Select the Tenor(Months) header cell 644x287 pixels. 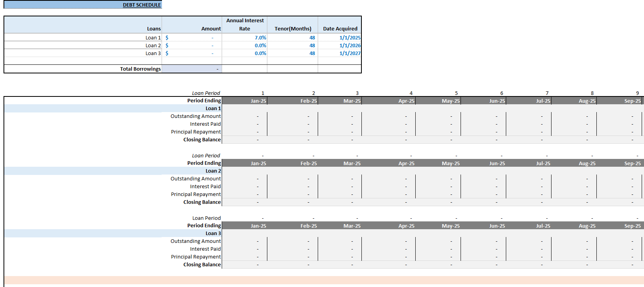[293, 25]
